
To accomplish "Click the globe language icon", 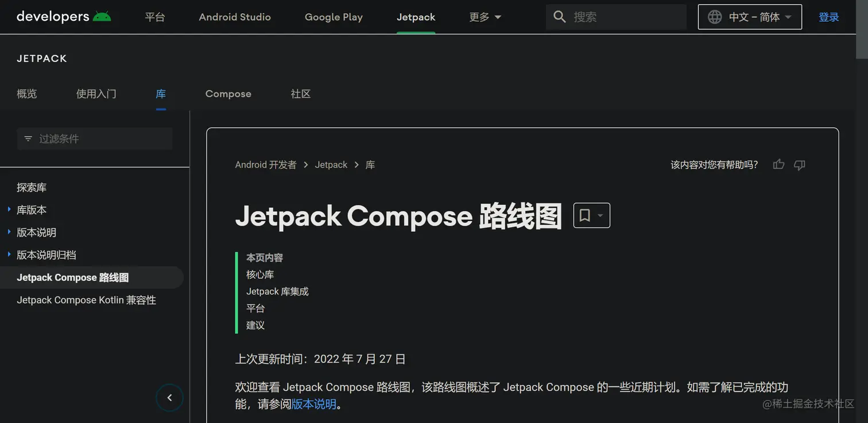I will (x=715, y=17).
